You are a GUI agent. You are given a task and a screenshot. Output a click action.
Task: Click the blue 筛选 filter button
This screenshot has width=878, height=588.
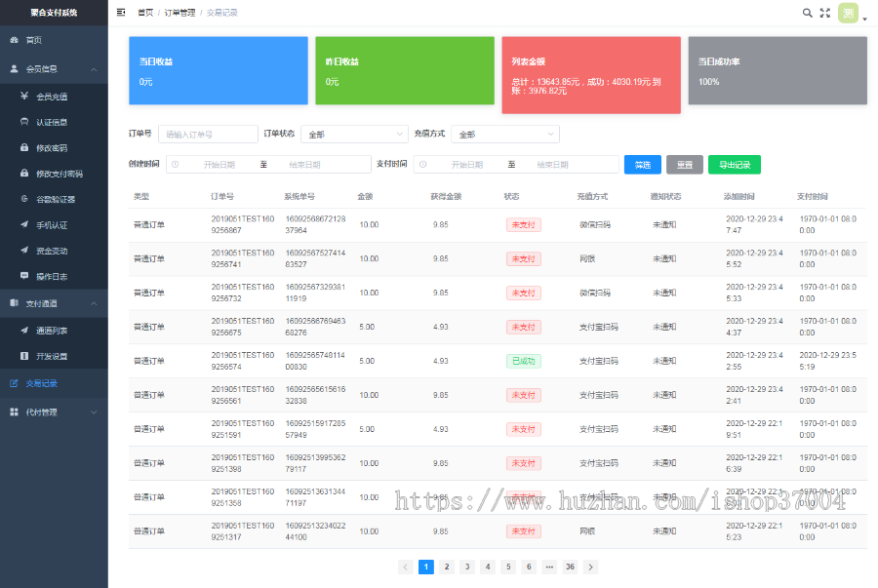[642, 165]
